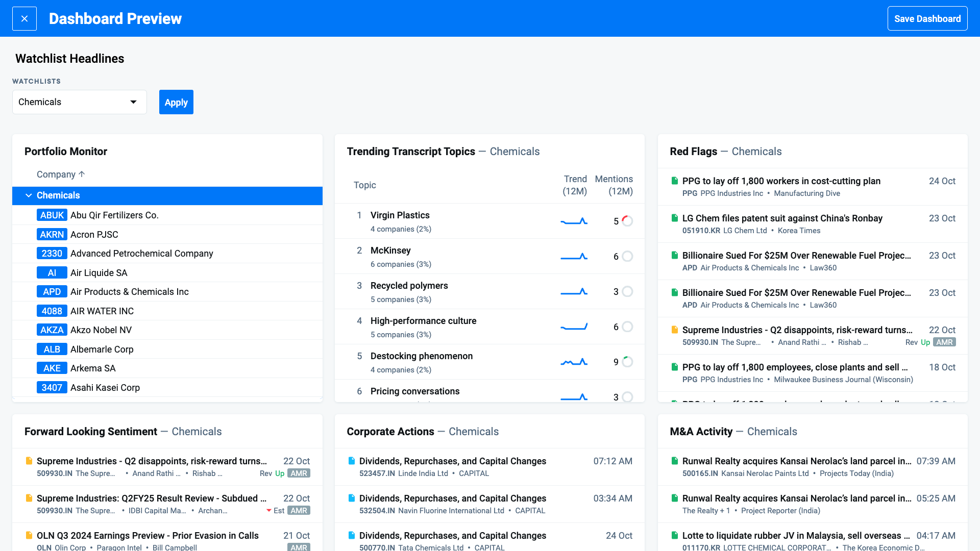Select ALB ticker badge
980x551 pixels.
pos(52,349)
